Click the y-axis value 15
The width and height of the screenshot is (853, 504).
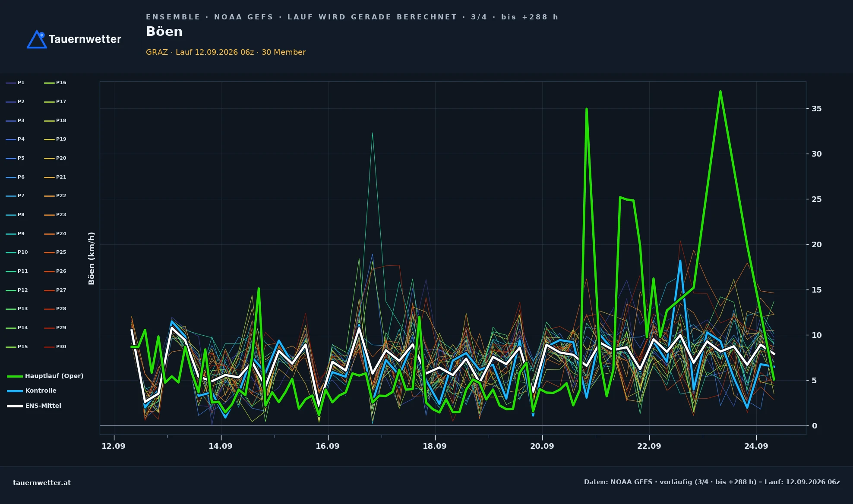817,290
